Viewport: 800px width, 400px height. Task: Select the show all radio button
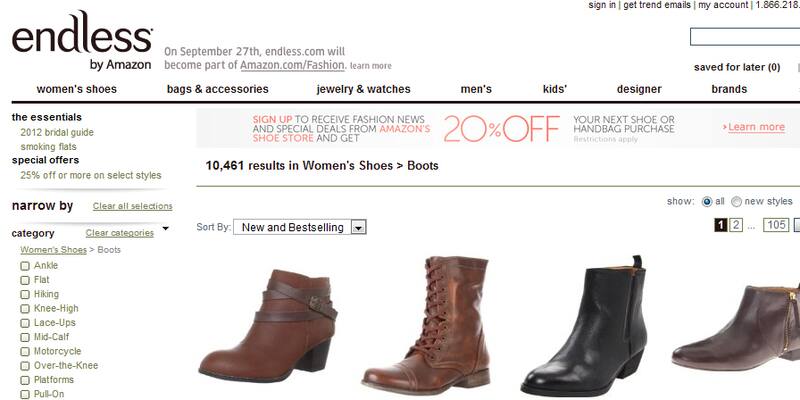click(x=707, y=202)
